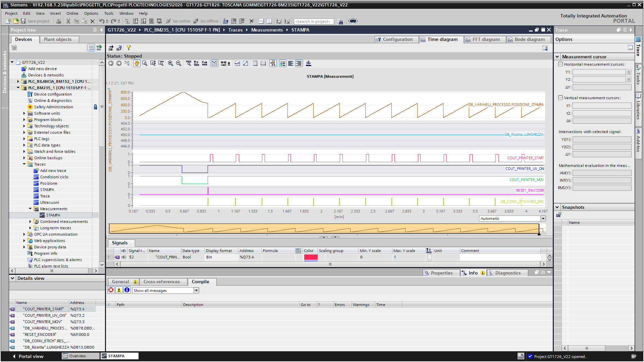Screen dimensions: 644x362
Task: Click the zoom selection tool icon
Action: pos(145,63)
